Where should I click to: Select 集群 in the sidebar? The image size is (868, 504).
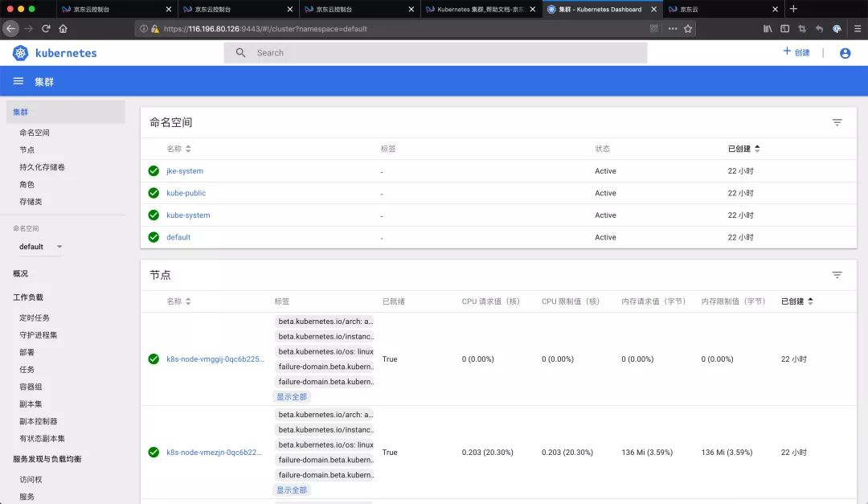click(65, 112)
